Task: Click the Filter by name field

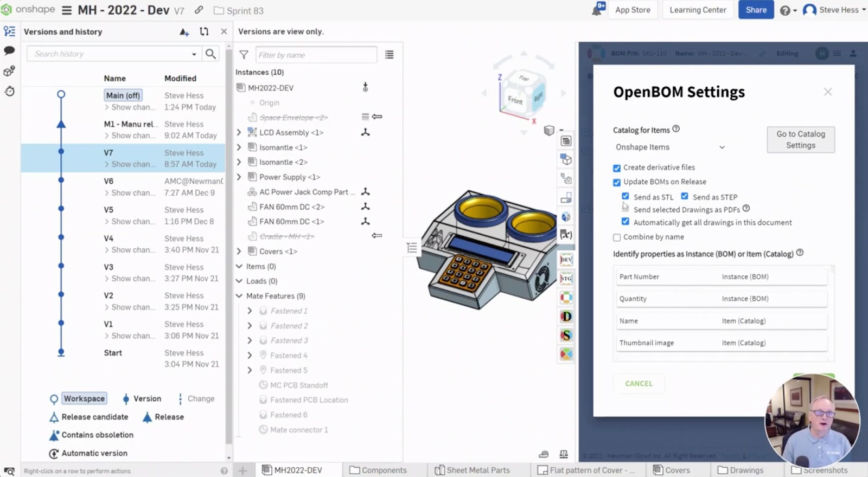Action: 316,55
